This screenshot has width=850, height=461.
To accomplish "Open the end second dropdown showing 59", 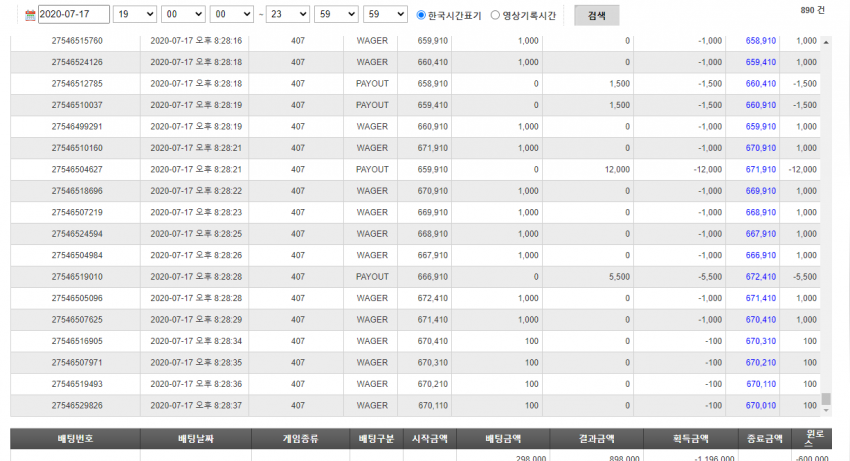I will pos(385,14).
